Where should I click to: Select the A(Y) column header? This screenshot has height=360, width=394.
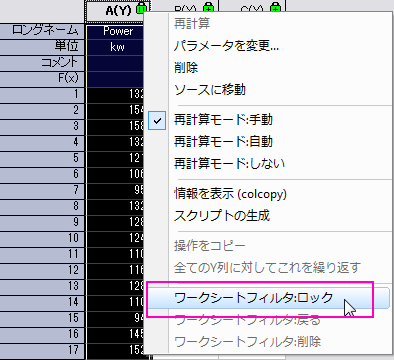(118, 11)
